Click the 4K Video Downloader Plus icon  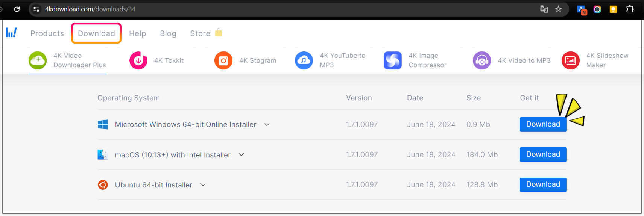(x=38, y=60)
